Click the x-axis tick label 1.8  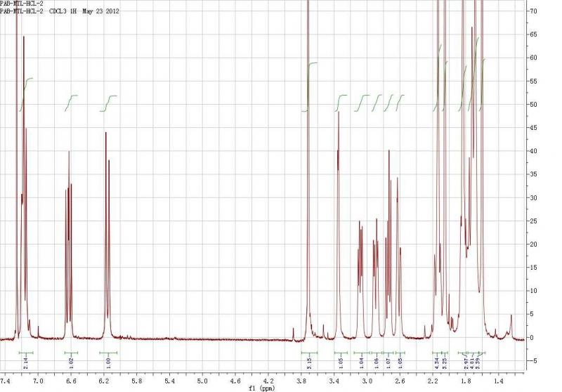pyautogui.click(x=466, y=381)
